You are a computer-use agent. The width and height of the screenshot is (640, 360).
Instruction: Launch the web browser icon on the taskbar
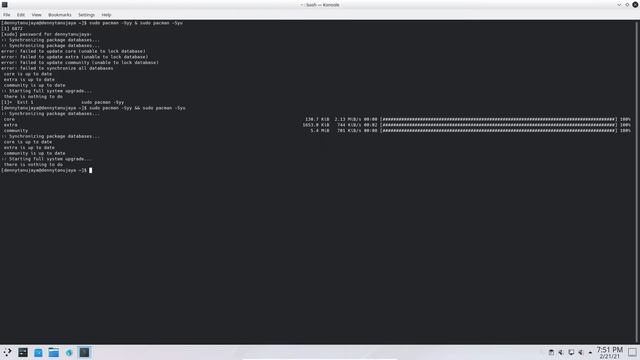point(69,352)
